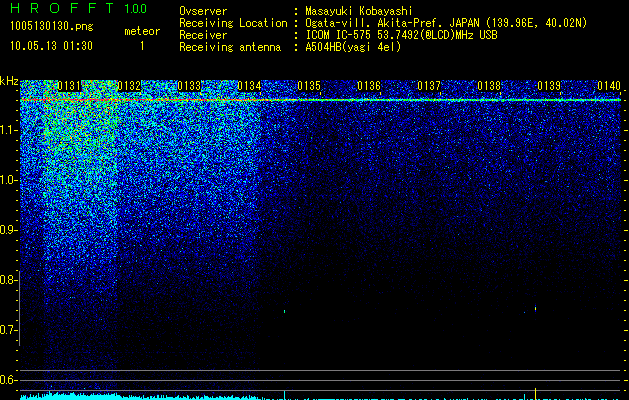Click the Receiving antenna label
The image size is (629, 400).
click(x=230, y=47)
